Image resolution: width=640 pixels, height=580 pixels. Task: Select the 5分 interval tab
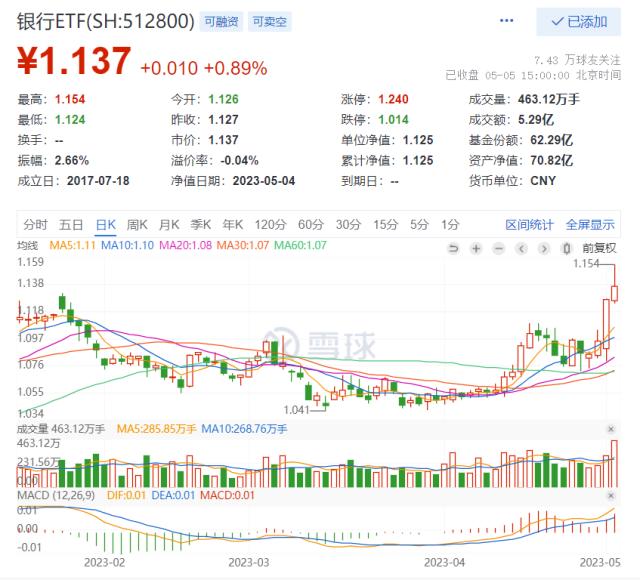419,224
